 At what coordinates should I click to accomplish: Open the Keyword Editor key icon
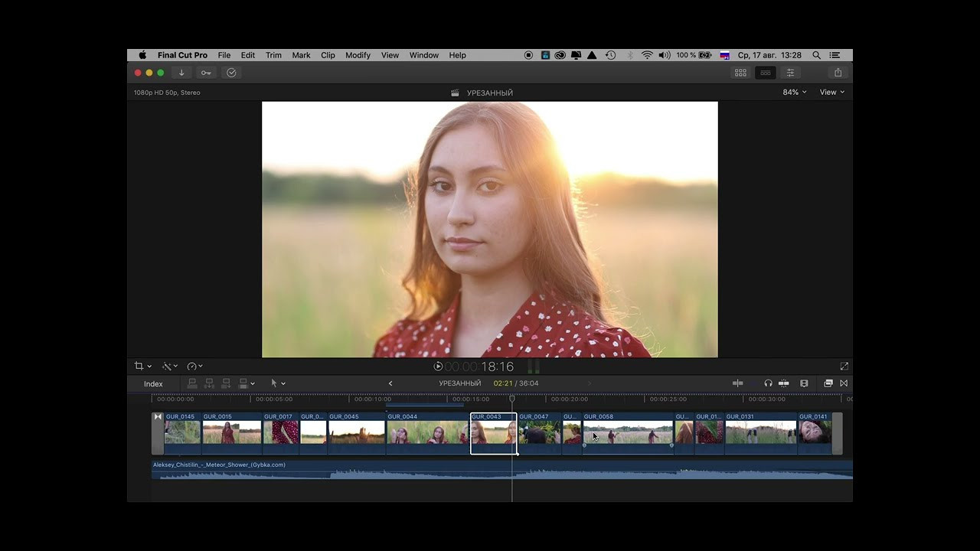[206, 73]
